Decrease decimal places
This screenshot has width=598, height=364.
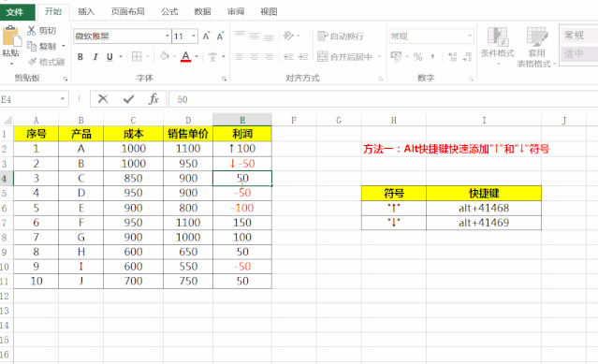(467, 57)
